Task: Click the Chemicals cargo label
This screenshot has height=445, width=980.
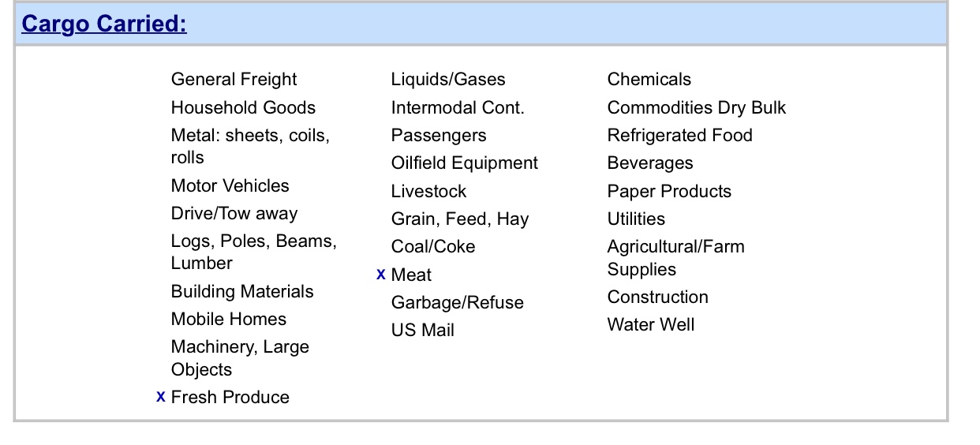Action: (649, 80)
